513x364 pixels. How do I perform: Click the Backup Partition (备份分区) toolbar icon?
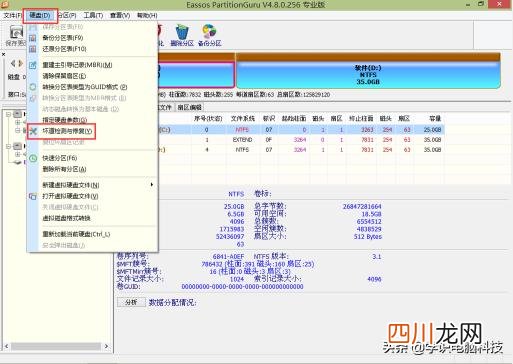209,36
